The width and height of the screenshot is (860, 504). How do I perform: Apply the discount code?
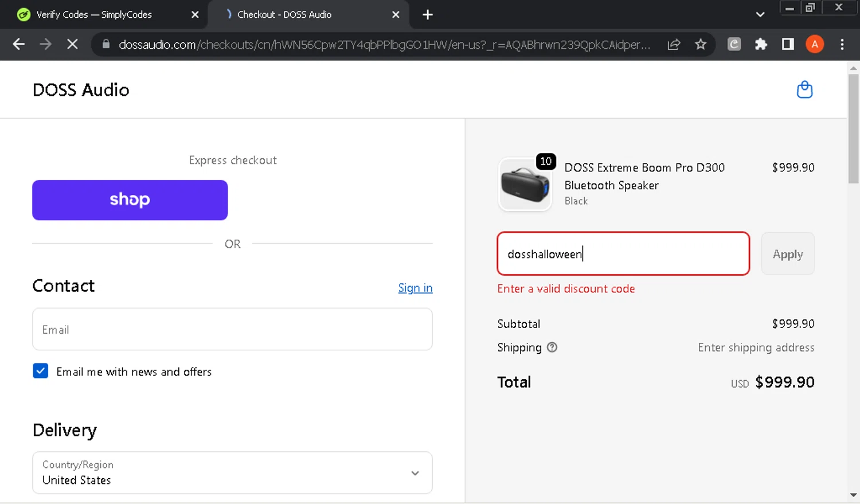[788, 253]
